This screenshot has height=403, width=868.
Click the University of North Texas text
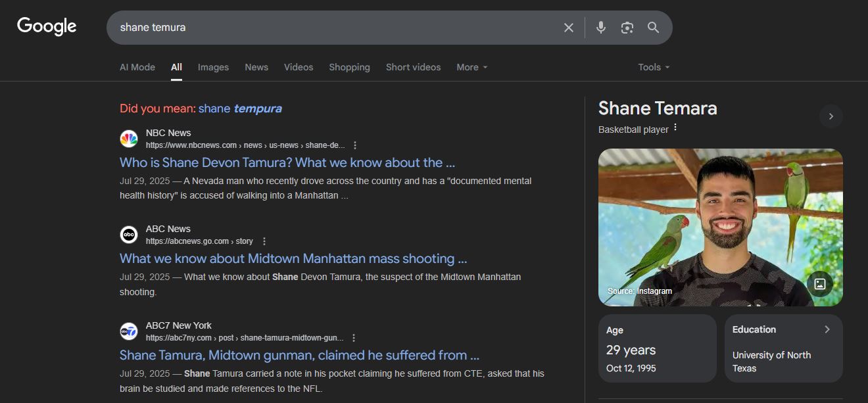point(771,362)
